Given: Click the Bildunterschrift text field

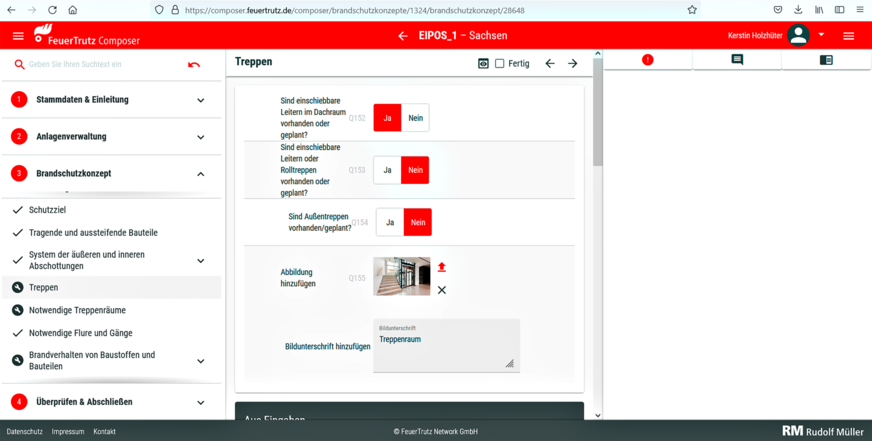Looking at the screenshot, I should (445, 348).
